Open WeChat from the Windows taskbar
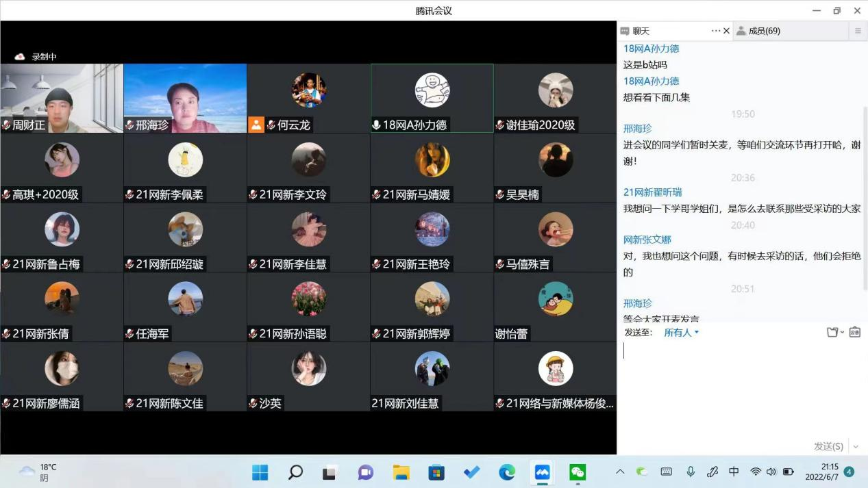The width and height of the screenshot is (868, 488). (578, 472)
